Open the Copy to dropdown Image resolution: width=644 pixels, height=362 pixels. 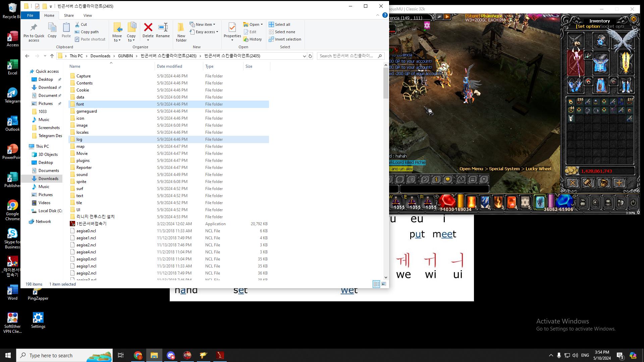coord(131,32)
